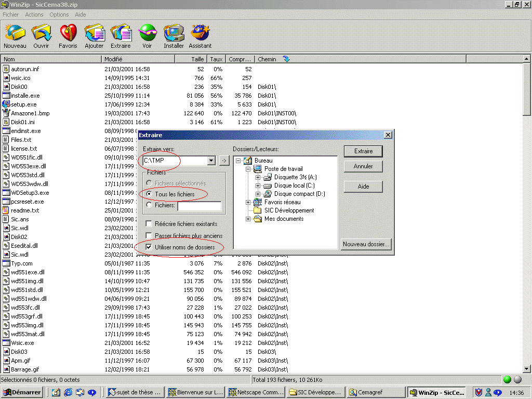The height and width of the screenshot is (399, 532).
Task: Click the Nouveau dossier... button
Action: pos(366,244)
